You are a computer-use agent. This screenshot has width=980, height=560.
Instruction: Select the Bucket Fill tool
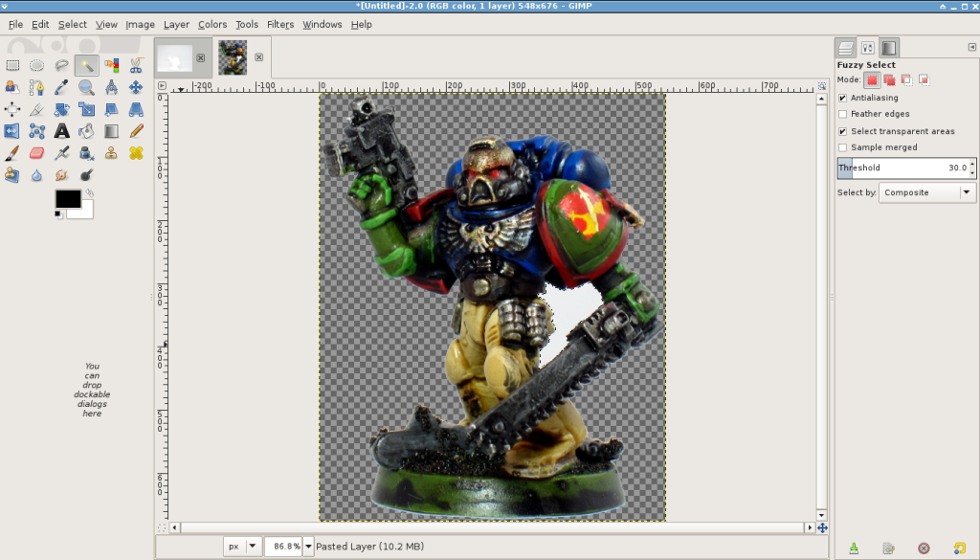[86, 131]
